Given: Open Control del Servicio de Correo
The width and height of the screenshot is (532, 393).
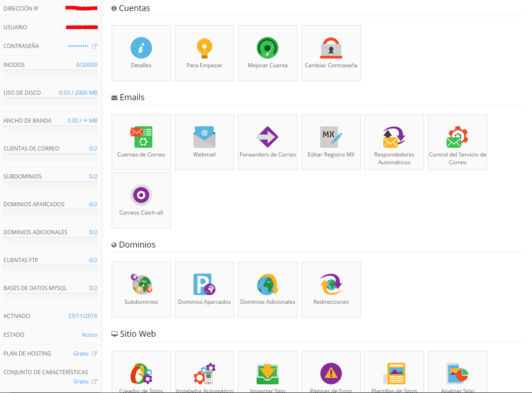Looking at the screenshot, I should [x=457, y=137].
